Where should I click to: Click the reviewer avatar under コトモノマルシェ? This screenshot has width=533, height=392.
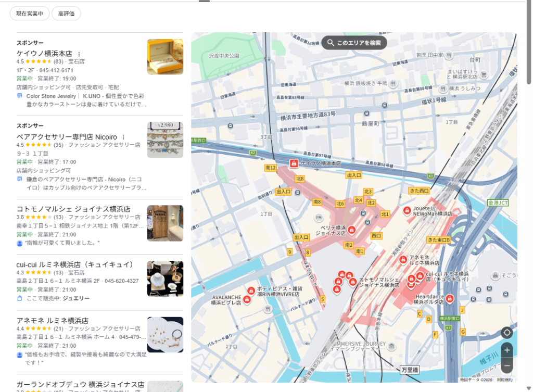tap(20, 243)
